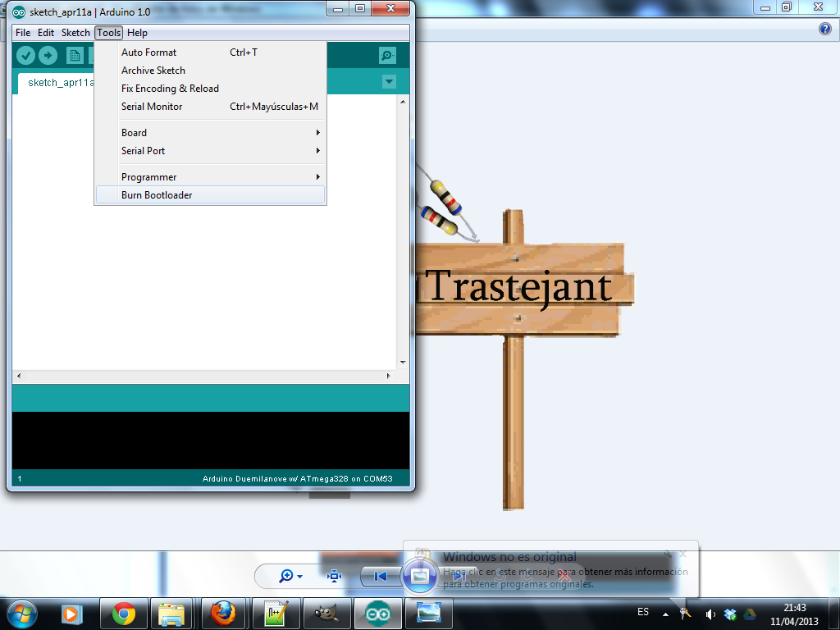Click Burn Bootloader
The height and width of the screenshot is (630, 840).
[210, 195]
